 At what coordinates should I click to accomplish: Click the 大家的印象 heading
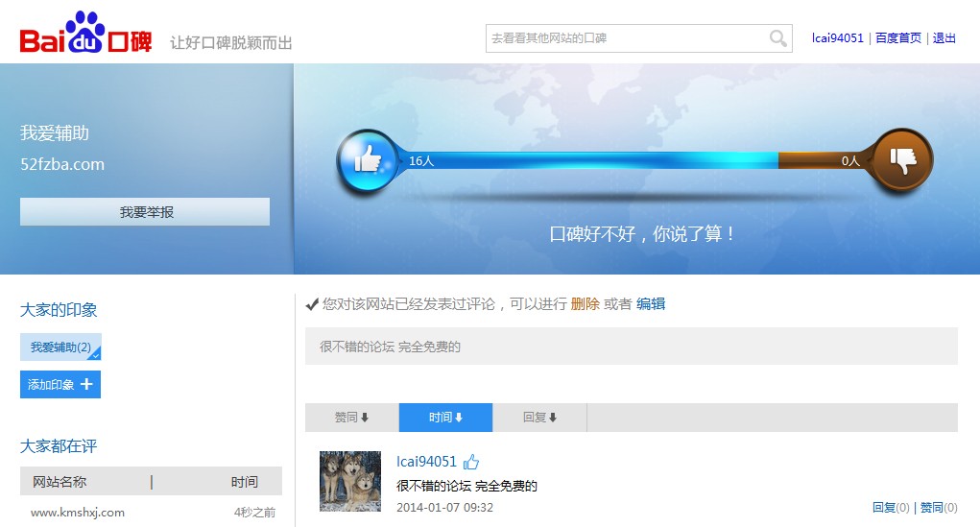point(59,310)
